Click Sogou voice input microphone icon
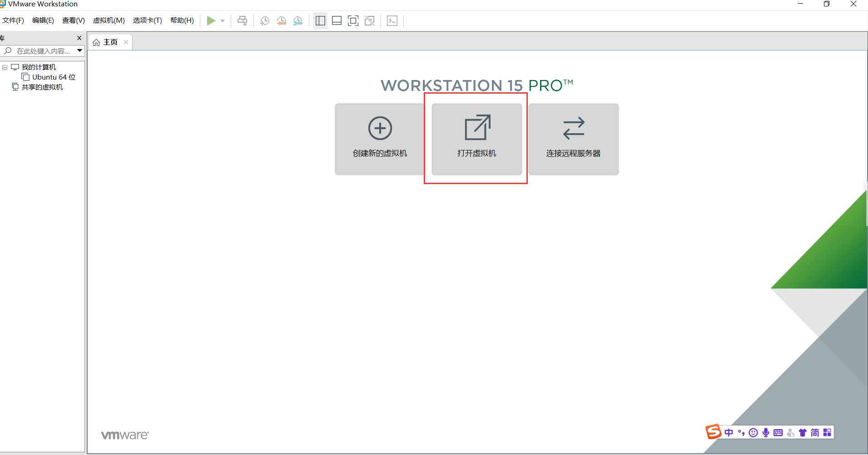The image size is (868, 455). pyautogui.click(x=766, y=433)
